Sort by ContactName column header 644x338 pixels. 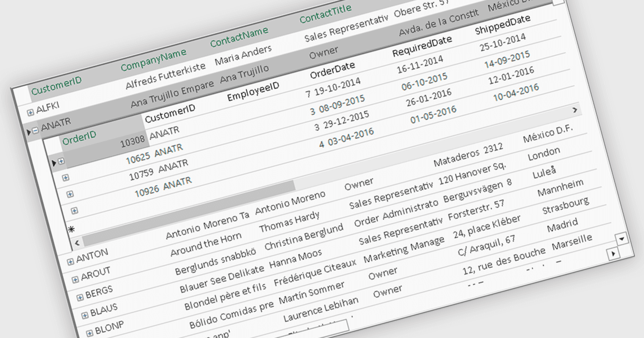pyautogui.click(x=239, y=37)
